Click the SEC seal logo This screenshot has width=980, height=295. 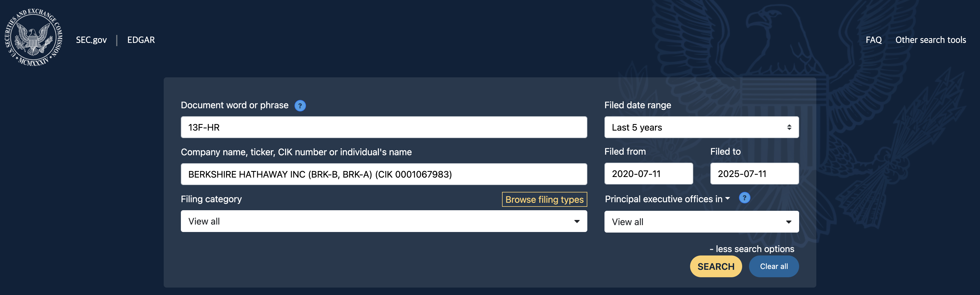33,37
